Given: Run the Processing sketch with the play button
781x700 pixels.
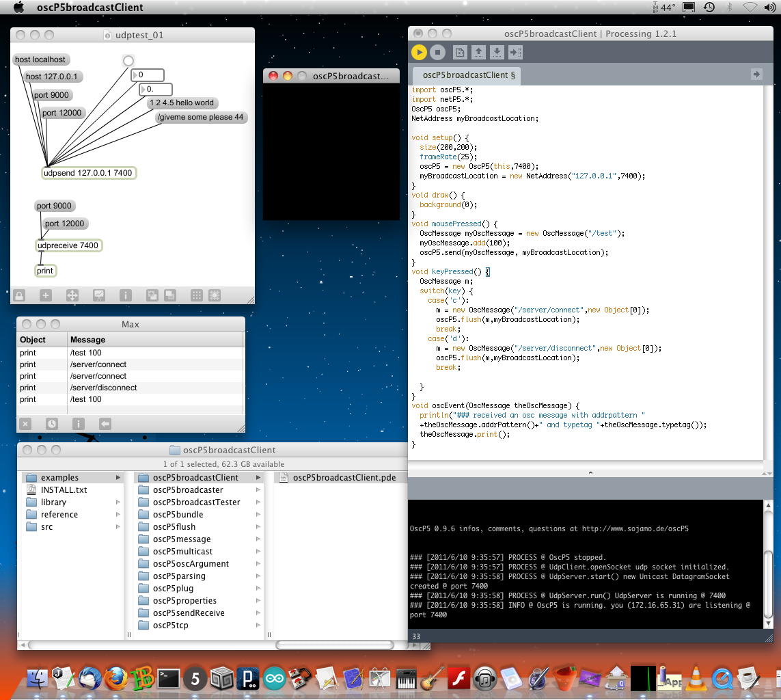Looking at the screenshot, I should 419,52.
